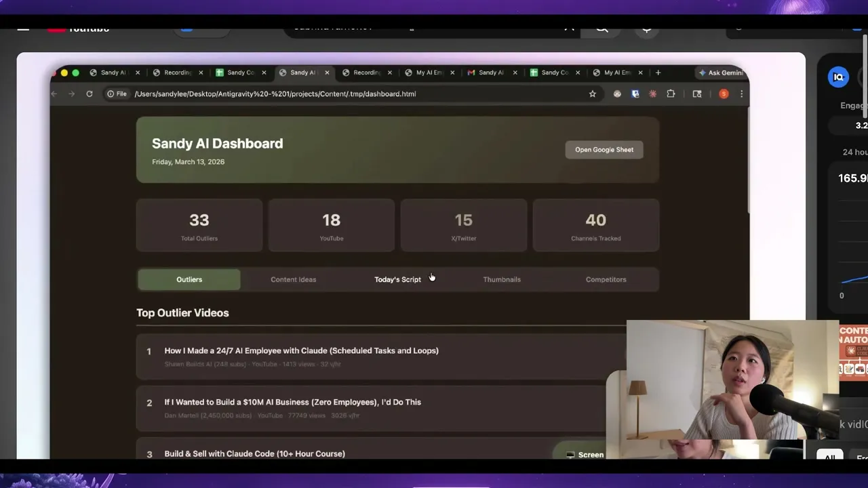This screenshot has width=868, height=488.
Task: Click the File info icon in address bar
Action: click(x=117, y=94)
